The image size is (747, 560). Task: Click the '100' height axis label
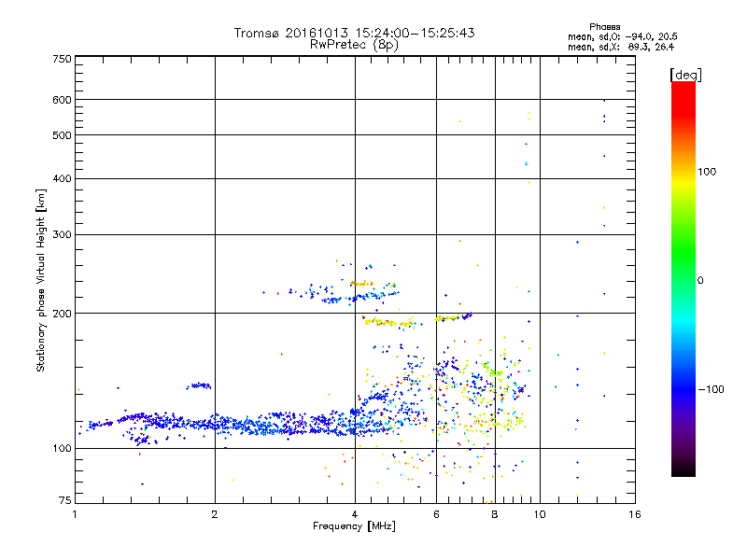62,448
